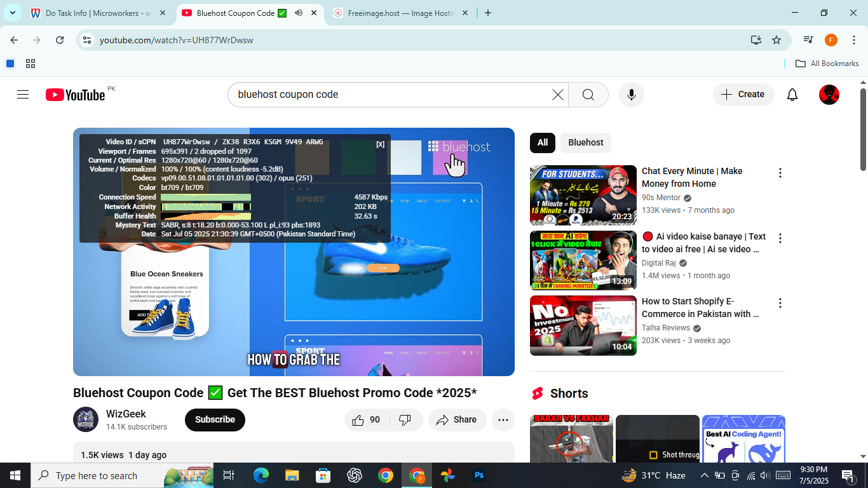Like the video with thumbs up

click(367, 419)
